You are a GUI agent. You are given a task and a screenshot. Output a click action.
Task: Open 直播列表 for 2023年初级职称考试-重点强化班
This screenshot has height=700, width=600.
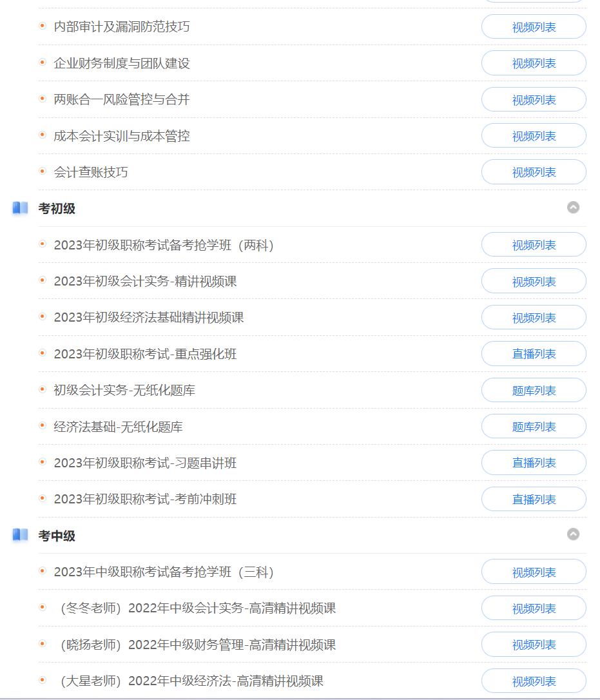point(534,354)
